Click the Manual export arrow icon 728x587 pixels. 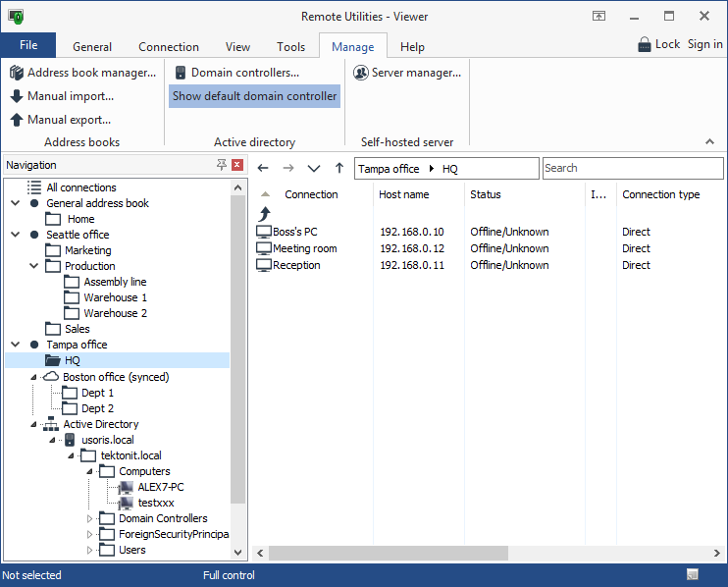tap(17, 120)
